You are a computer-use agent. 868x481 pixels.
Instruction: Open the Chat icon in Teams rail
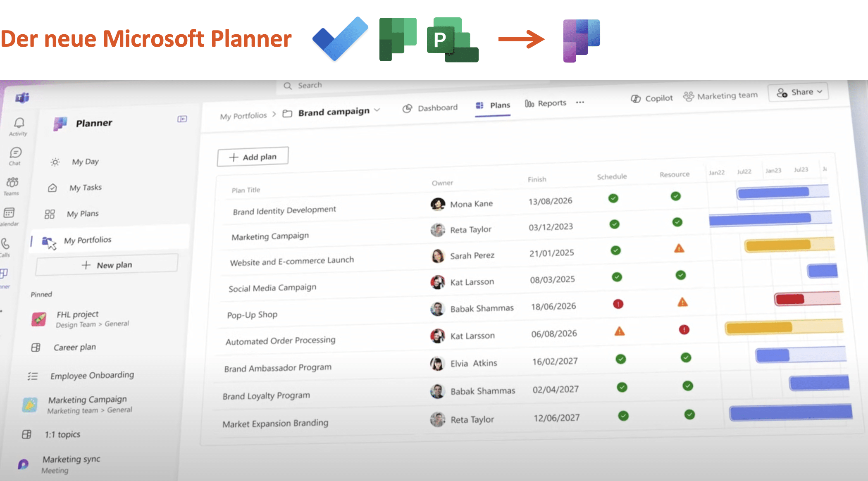click(x=16, y=152)
